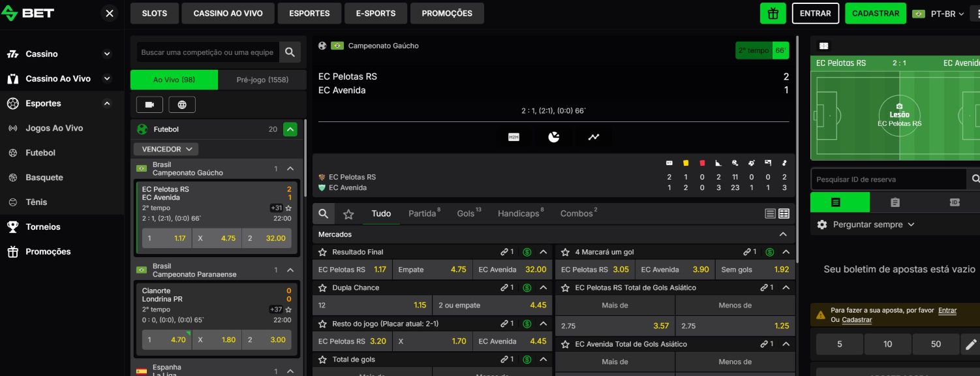Click the yellow card column icon

(x=686, y=163)
